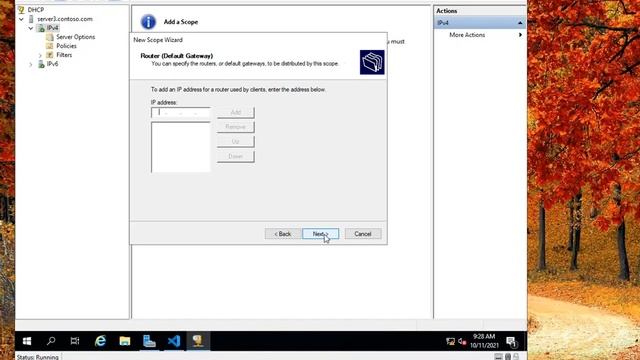
Task: Collapse the IPv4 tree node
Action: (x=31, y=28)
